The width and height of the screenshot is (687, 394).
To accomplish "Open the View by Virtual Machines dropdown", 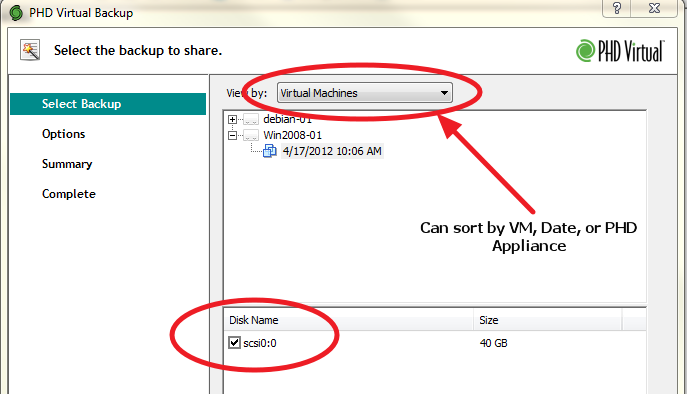I will click(365, 93).
